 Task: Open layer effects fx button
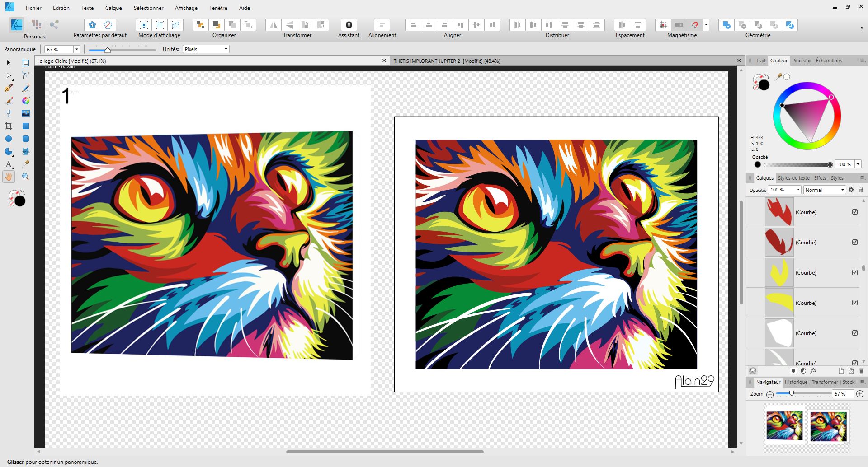pos(813,371)
